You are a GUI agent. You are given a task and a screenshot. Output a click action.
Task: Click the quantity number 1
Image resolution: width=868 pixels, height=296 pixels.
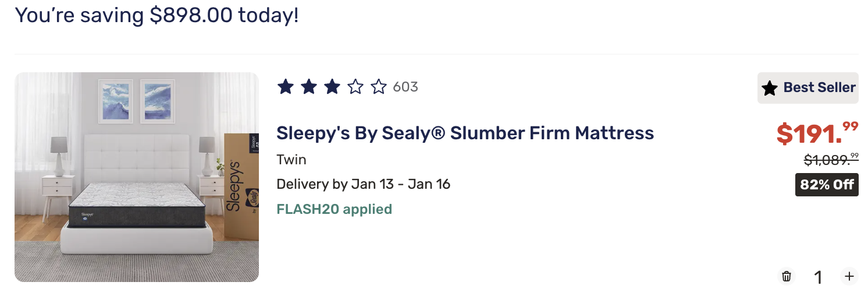(x=818, y=277)
